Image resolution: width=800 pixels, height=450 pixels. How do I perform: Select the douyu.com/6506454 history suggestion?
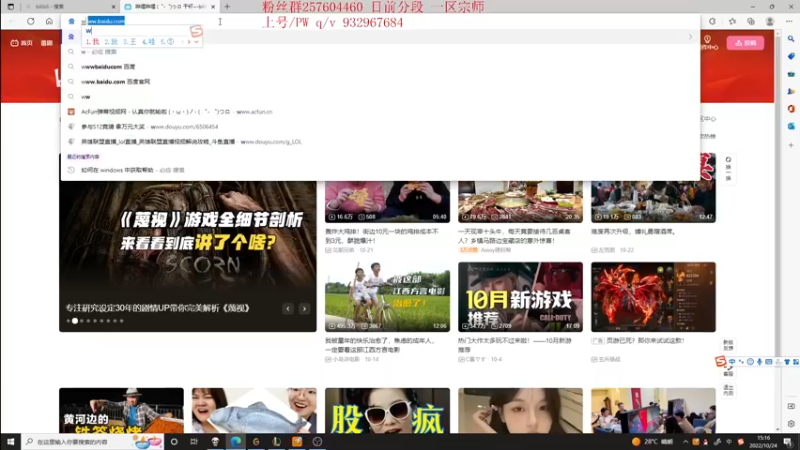click(149, 127)
